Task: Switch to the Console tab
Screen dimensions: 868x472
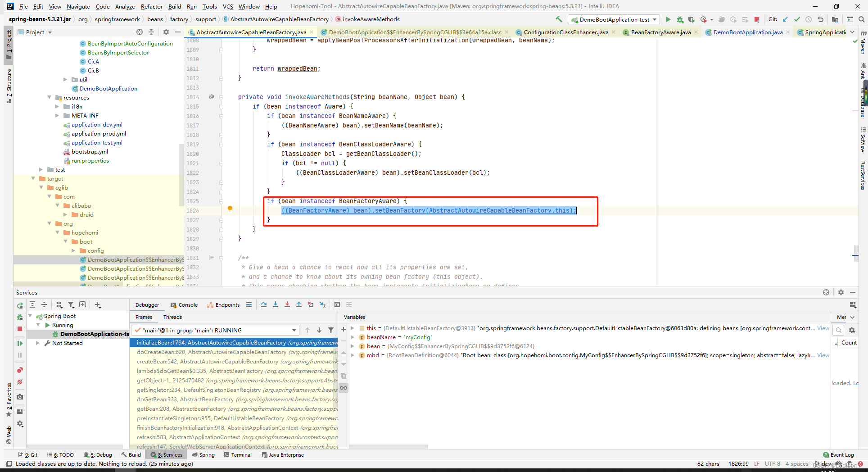Action: tap(184, 305)
